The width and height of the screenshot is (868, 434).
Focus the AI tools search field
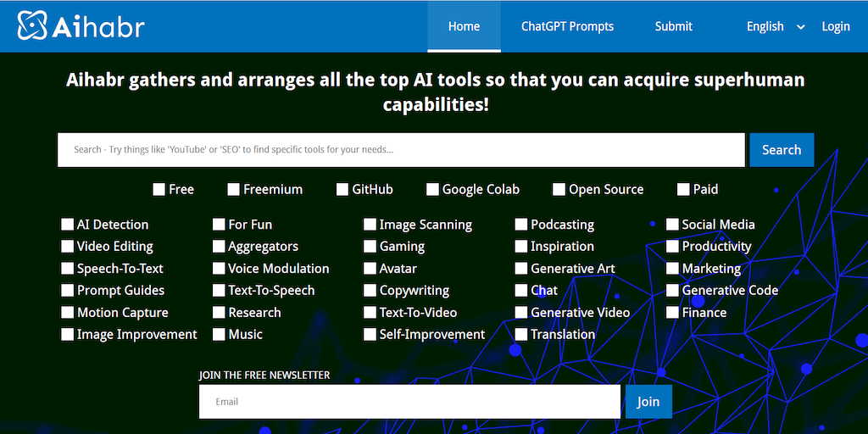click(401, 150)
